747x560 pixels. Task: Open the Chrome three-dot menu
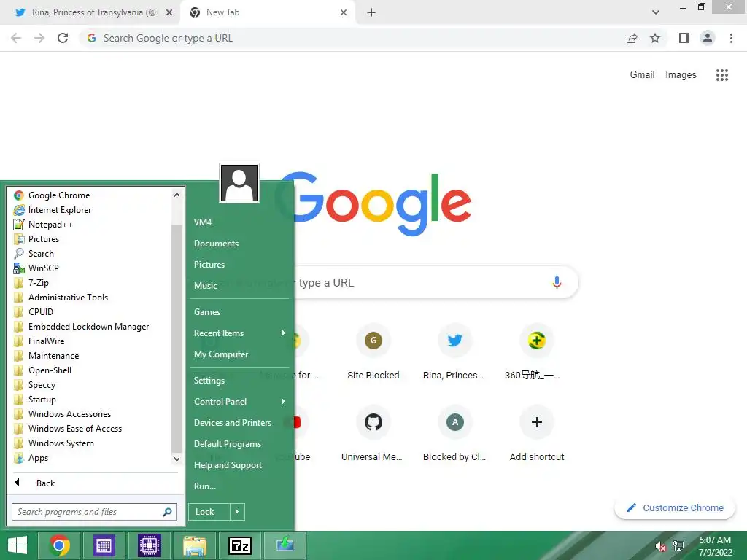(731, 38)
